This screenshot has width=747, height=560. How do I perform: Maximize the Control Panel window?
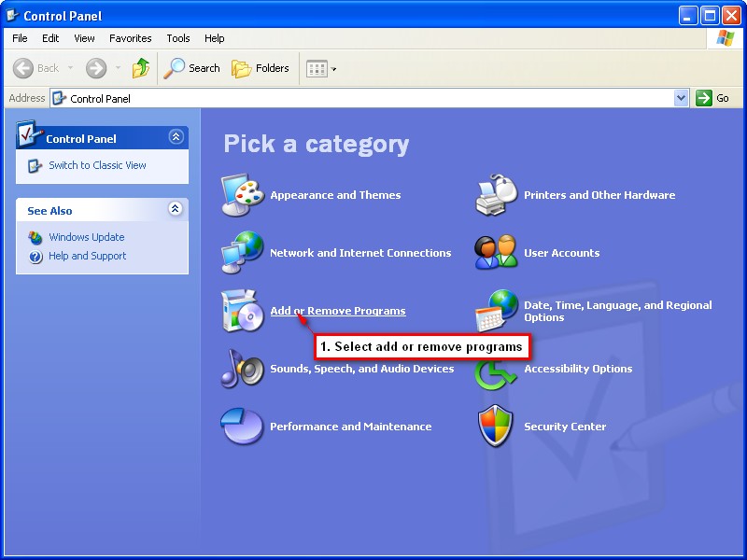click(710, 16)
